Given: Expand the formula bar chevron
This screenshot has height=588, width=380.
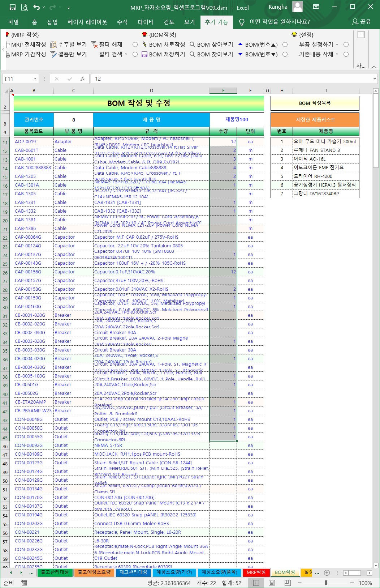Looking at the screenshot, I should (375, 79).
